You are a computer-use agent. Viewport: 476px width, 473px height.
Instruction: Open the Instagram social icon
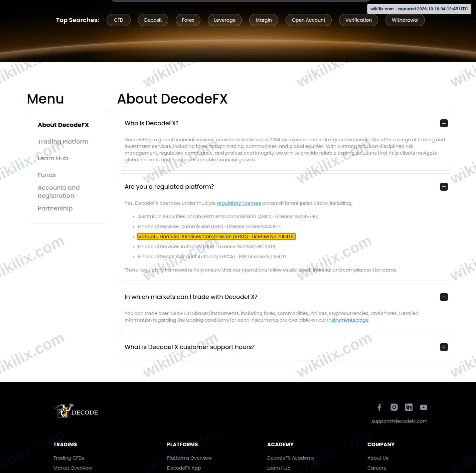click(394, 407)
